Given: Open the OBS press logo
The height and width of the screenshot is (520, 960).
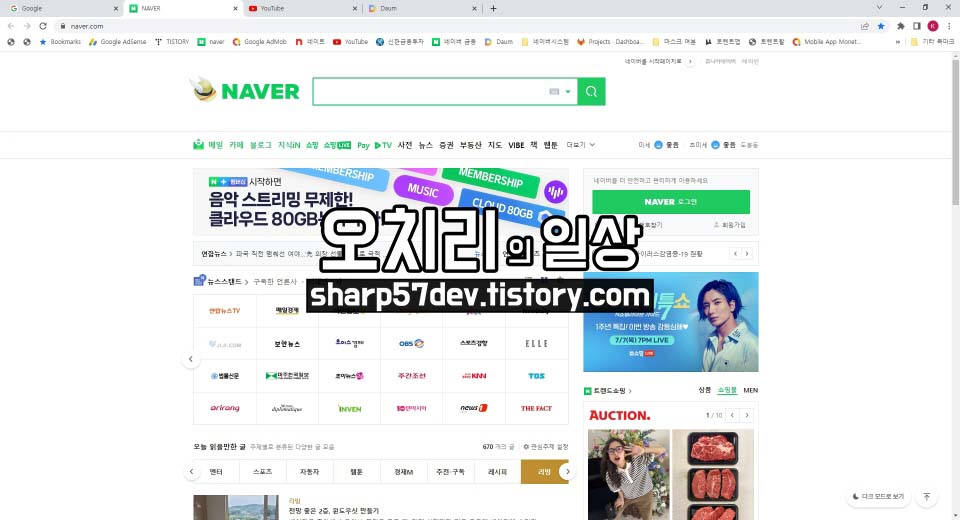Looking at the screenshot, I should 411,344.
